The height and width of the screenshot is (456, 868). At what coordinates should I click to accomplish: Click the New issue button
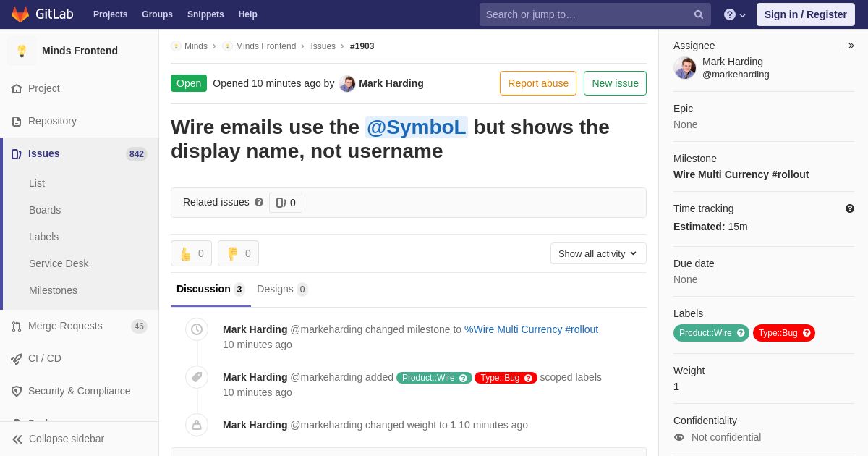pyautogui.click(x=615, y=83)
